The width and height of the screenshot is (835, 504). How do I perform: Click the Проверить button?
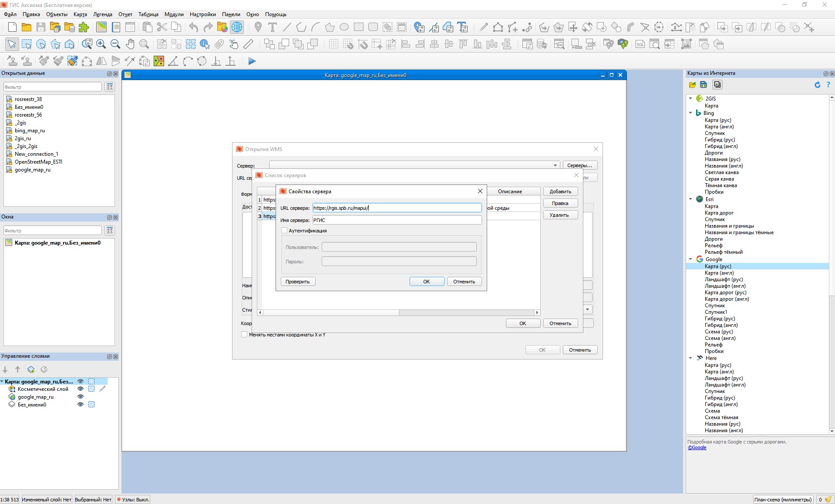(298, 282)
